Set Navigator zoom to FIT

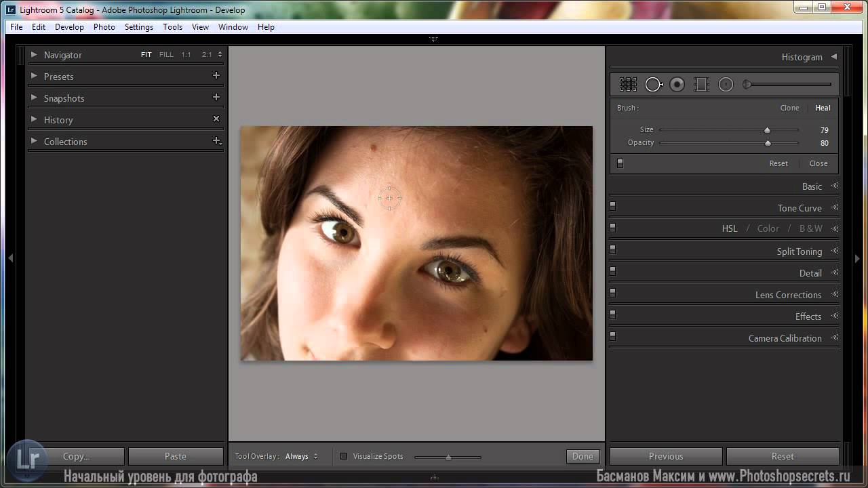click(146, 55)
